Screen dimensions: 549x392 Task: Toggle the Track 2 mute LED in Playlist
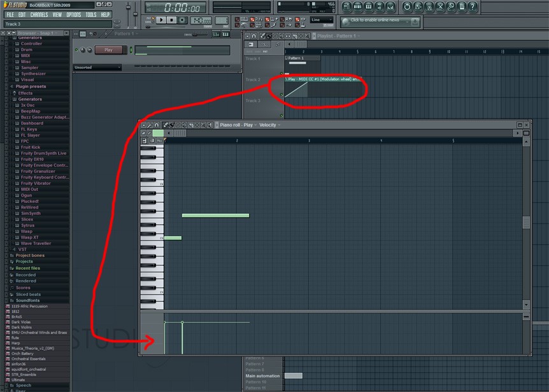coord(282,94)
